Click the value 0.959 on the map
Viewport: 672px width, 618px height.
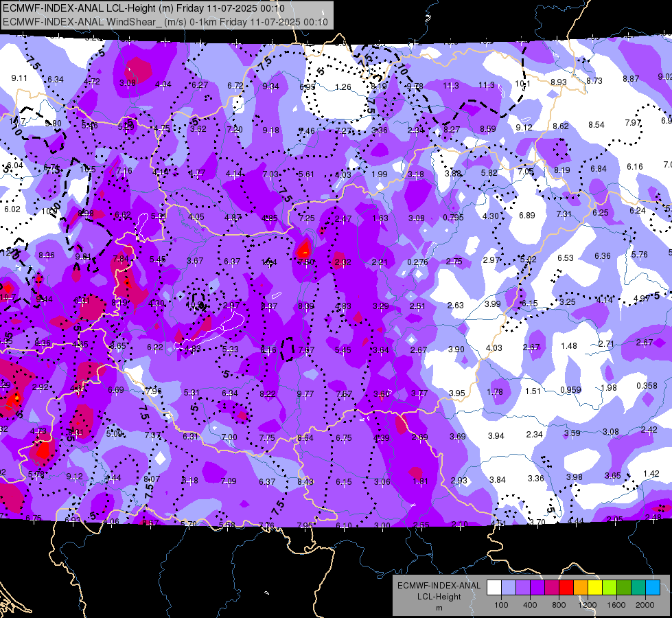click(571, 390)
